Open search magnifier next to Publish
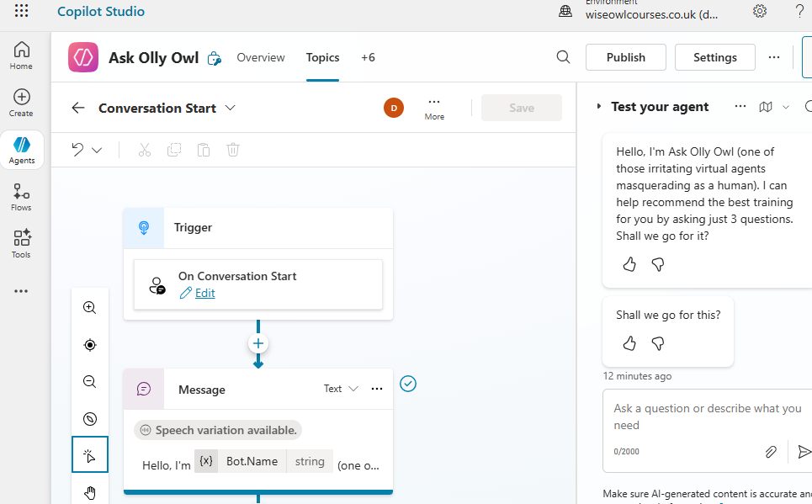Viewport: 812px width, 504px height. (564, 57)
